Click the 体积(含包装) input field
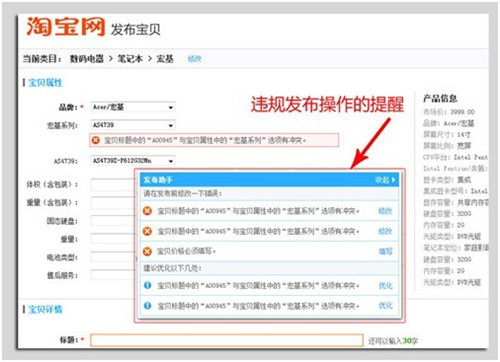Screen dimensions: 500x362 [x=113, y=184]
